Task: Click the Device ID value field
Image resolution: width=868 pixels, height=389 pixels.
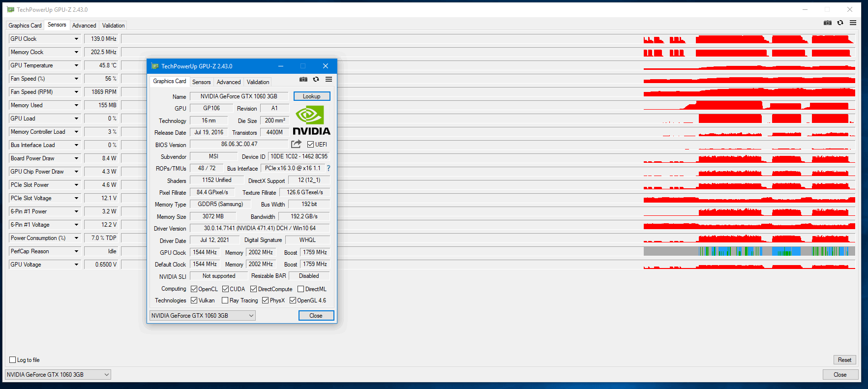Action: (x=299, y=156)
